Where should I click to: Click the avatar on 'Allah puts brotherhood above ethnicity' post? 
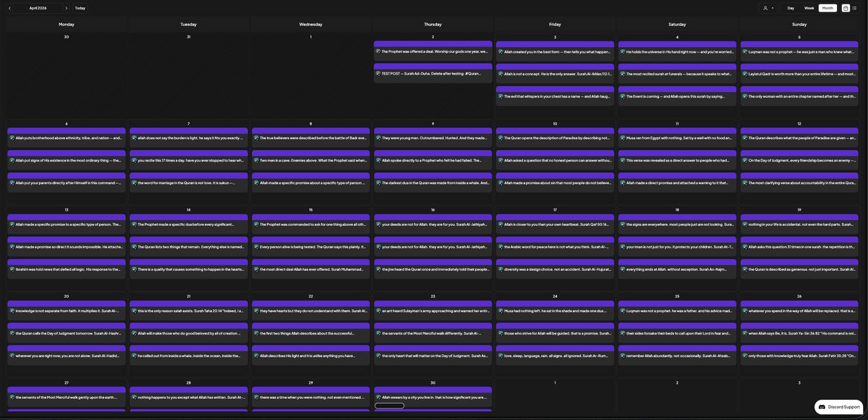pyautogui.click(x=12, y=138)
